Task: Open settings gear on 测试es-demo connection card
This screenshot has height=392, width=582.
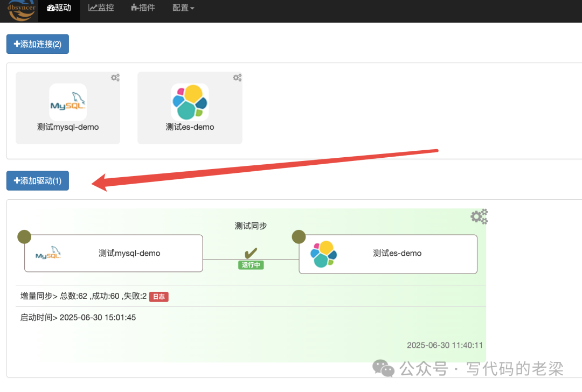Action: tap(237, 78)
